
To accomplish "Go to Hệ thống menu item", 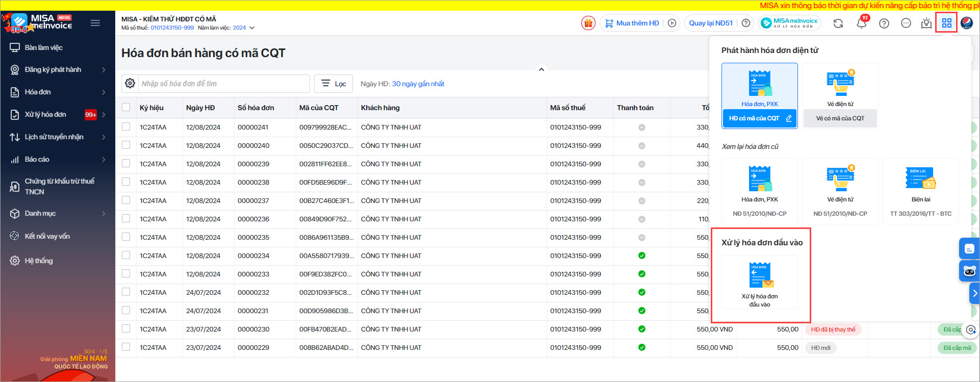I will (39, 261).
